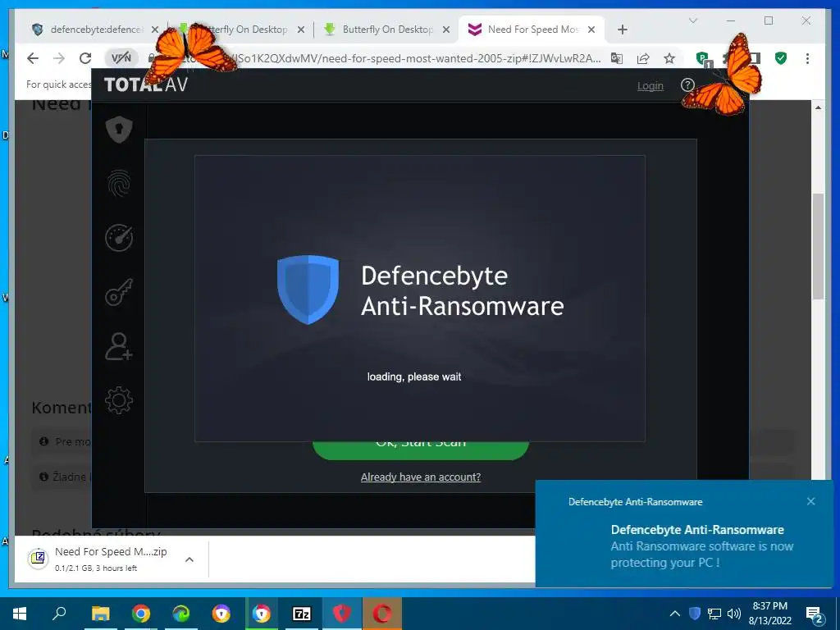Click the VPN badge in address bar
This screenshot has width=840, height=630.
pyautogui.click(x=121, y=58)
